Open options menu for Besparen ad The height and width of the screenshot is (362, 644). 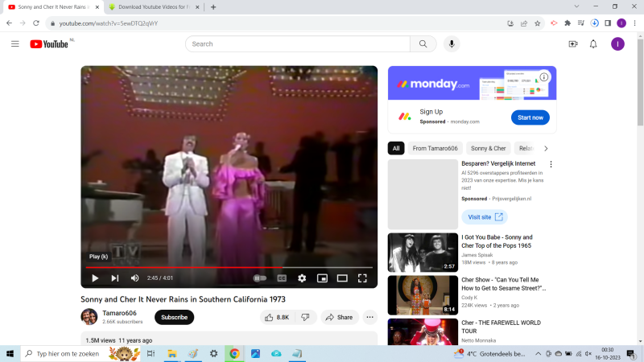[551, 164]
